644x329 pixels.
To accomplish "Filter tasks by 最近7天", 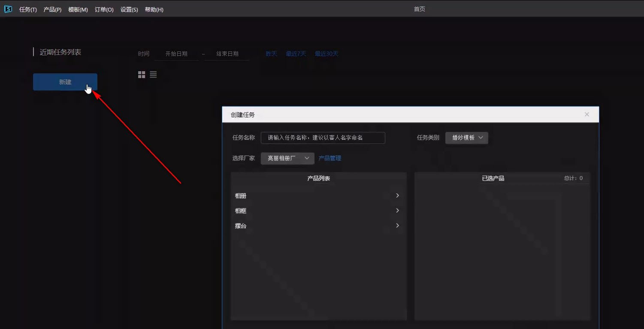I will coord(296,54).
